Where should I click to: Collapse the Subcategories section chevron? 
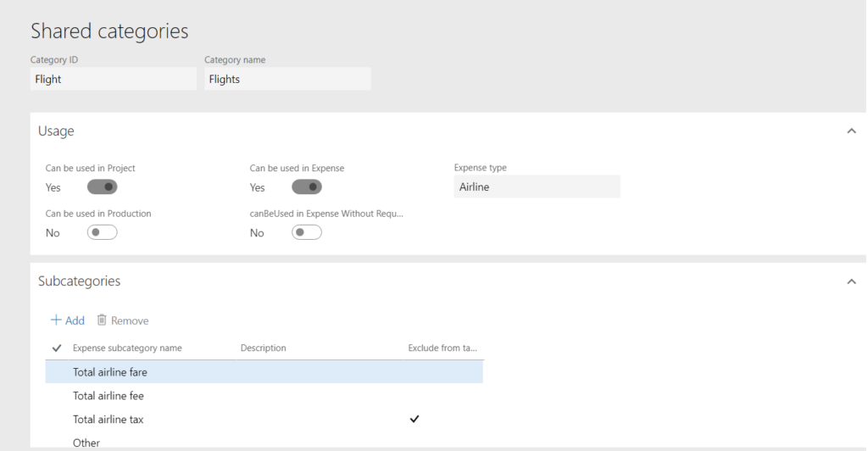point(852,281)
